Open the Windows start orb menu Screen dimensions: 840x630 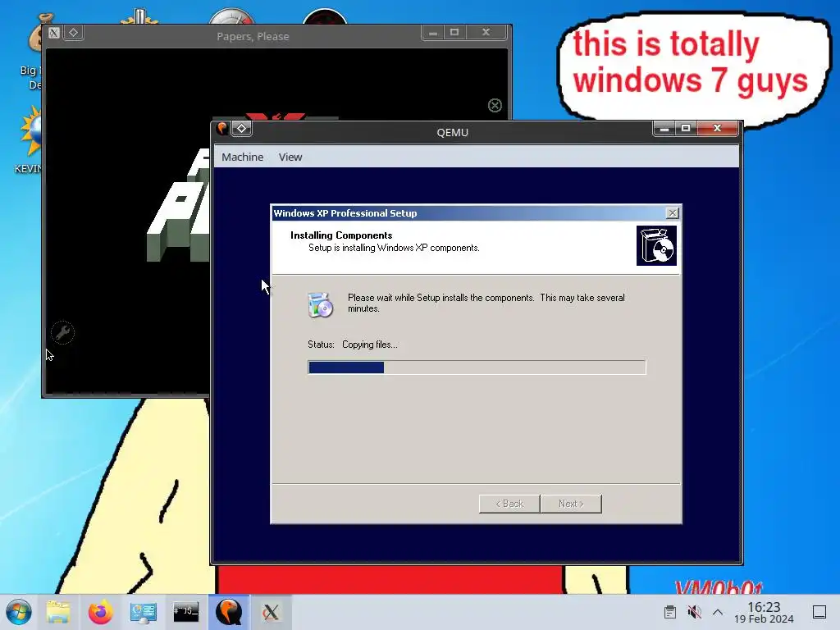[x=19, y=612]
